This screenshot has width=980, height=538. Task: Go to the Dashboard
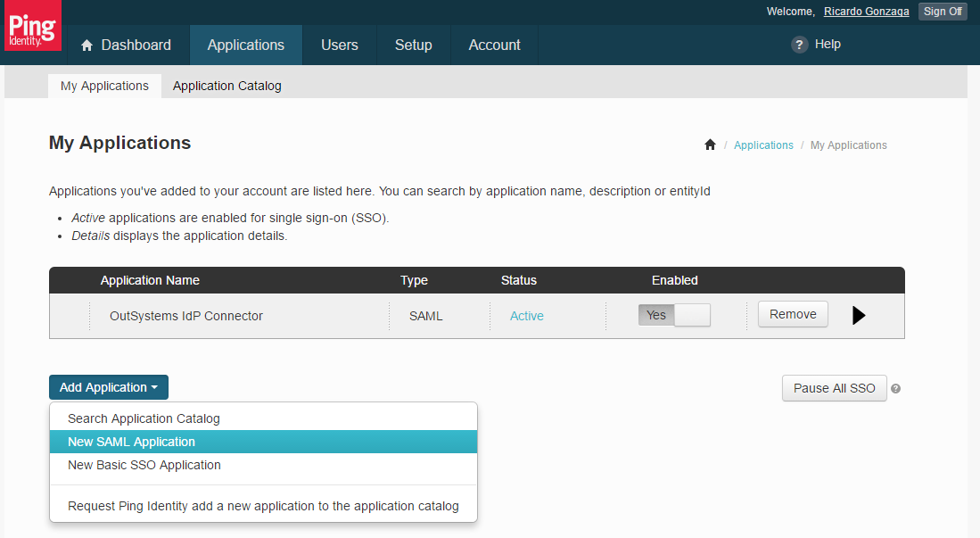click(x=126, y=45)
